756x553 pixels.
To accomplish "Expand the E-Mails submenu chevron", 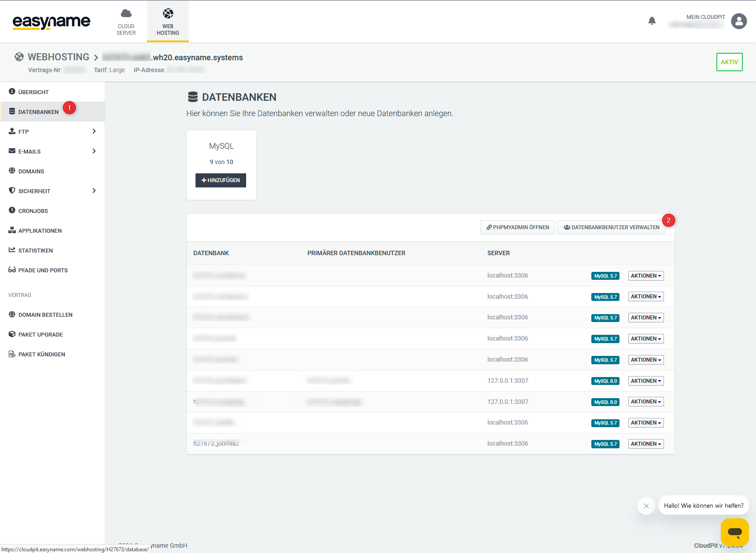I will pyautogui.click(x=94, y=151).
